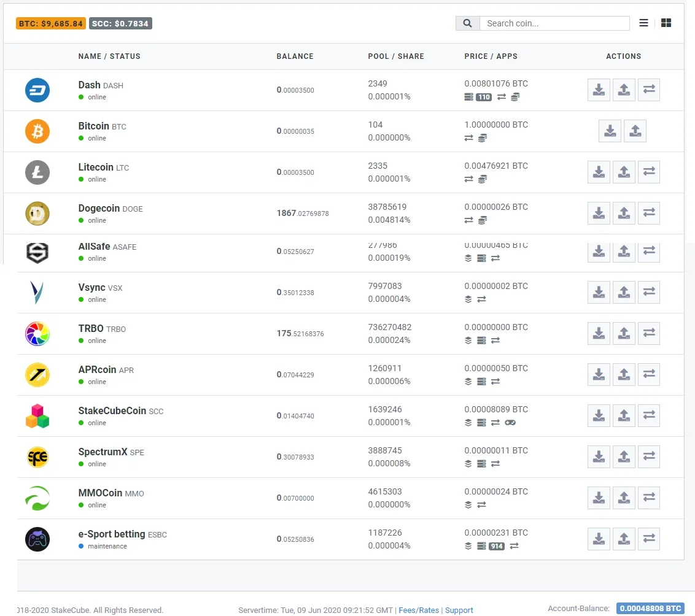Sort by the BALANCE column header

pyautogui.click(x=295, y=56)
